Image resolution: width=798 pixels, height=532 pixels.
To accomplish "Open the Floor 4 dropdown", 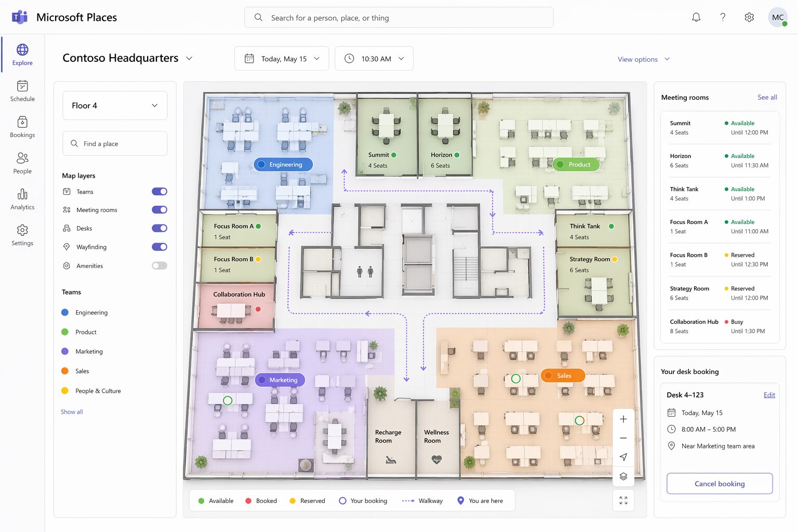I will point(115,105).
